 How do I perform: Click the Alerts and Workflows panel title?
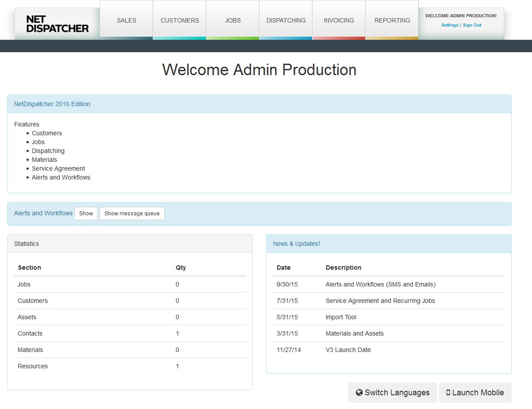pos(43,213)
